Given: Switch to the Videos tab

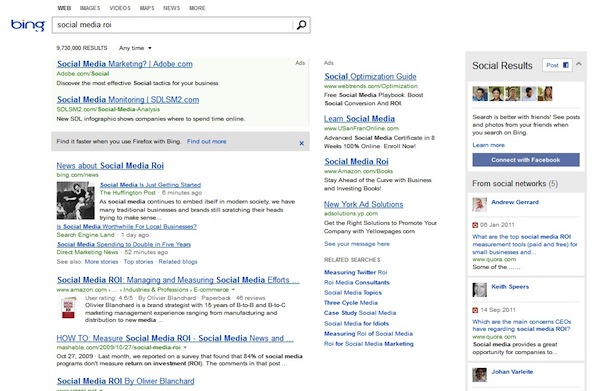Looking at the screenshot, I should coord(120,8).
